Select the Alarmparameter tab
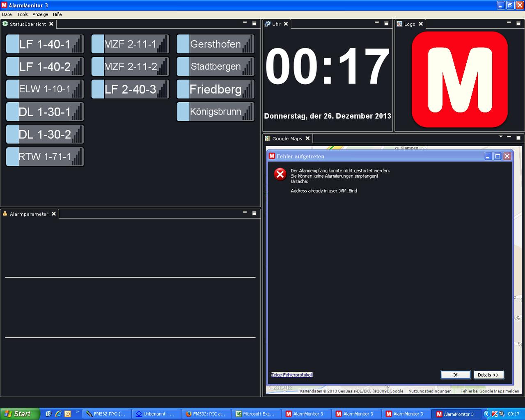525x420 pixels. 29,214
